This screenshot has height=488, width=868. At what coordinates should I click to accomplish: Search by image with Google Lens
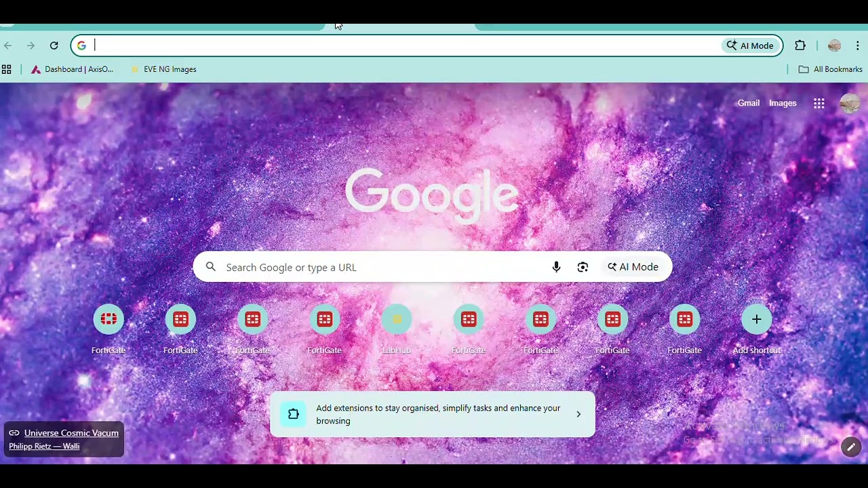[583, 267]
